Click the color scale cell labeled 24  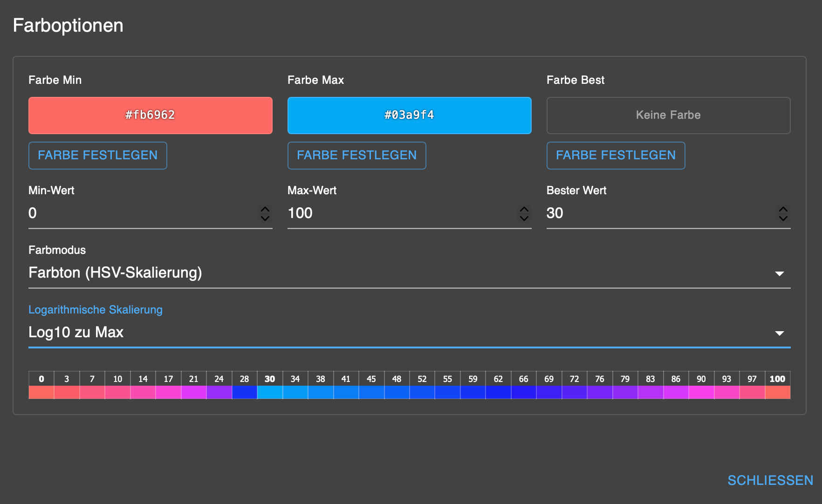(219, 385)
